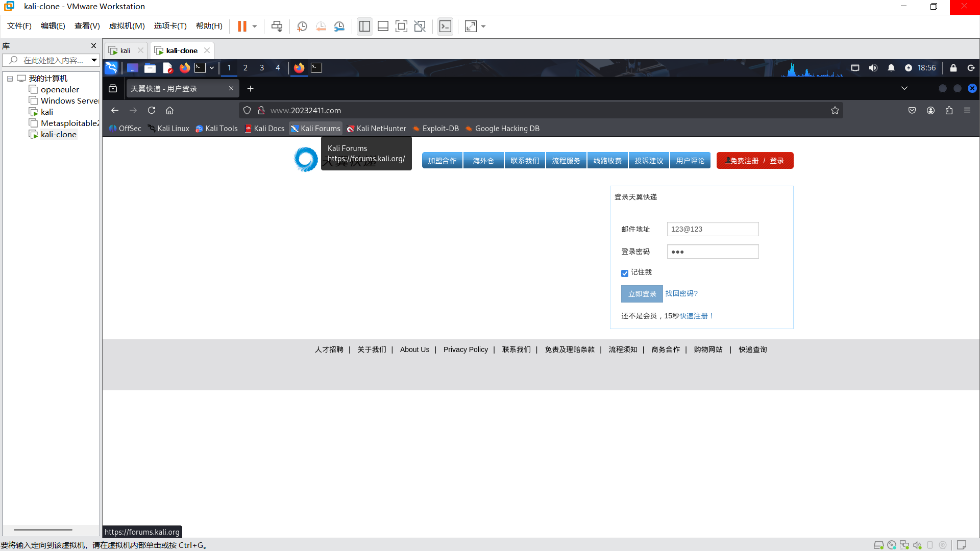Viewport: 980px width, 551px height.
Task: Click the Firefox home icon
Action: point(170,110)
